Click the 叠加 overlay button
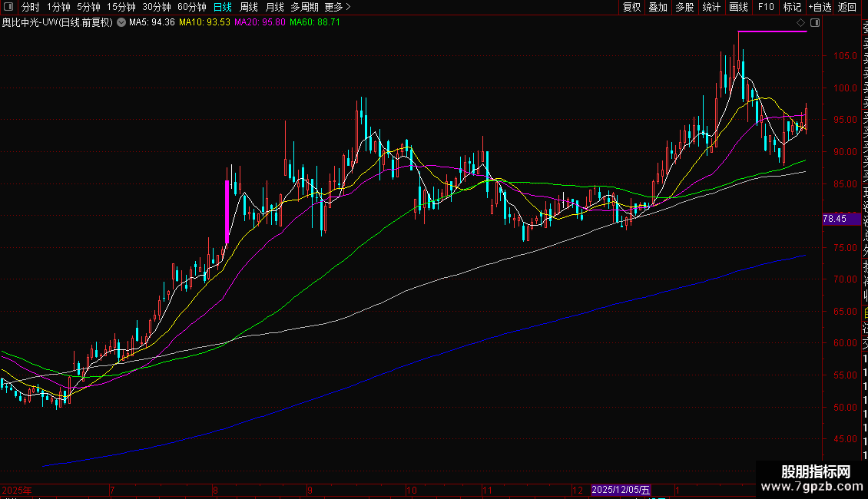Viewport: 868px width, 499px height. click(658, 7)
